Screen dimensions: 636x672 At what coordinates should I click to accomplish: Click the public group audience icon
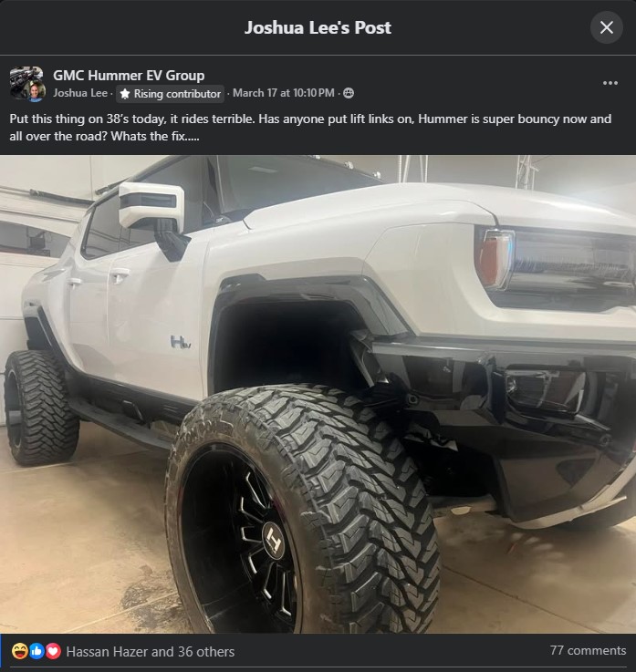349,93
